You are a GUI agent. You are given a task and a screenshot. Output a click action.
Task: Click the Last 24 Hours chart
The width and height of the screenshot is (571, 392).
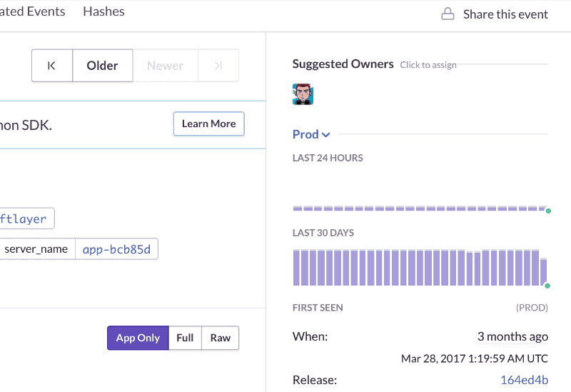tap(420, 208)
